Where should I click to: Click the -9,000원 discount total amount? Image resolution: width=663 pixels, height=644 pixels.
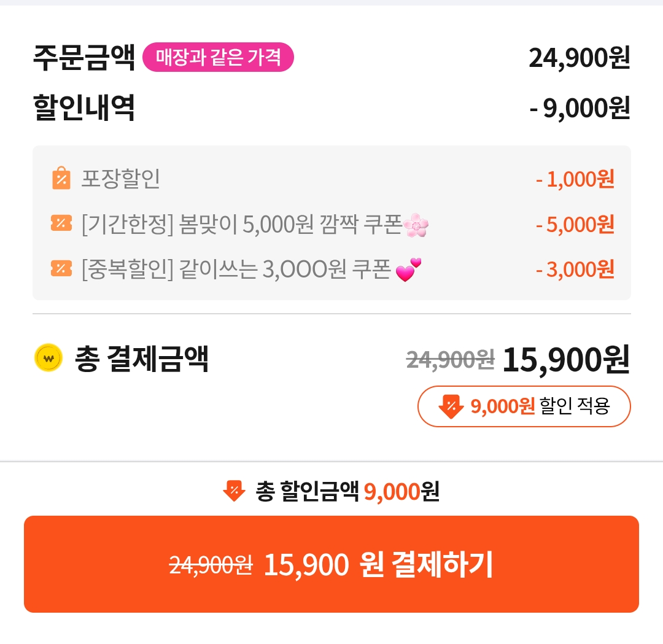(x=580, y=108)
